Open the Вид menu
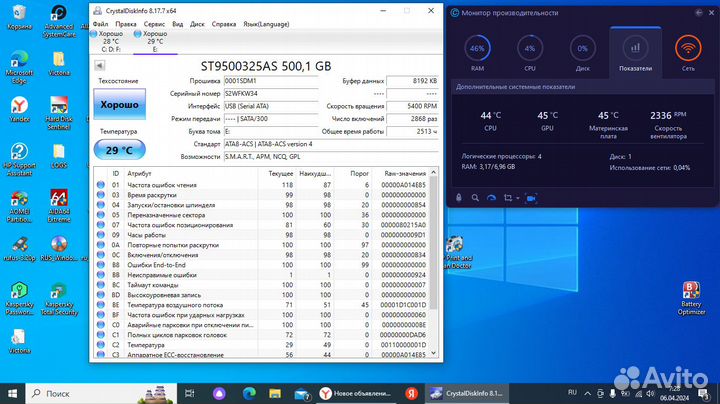This screenshot has width=720, height=404. pos(177,24)
